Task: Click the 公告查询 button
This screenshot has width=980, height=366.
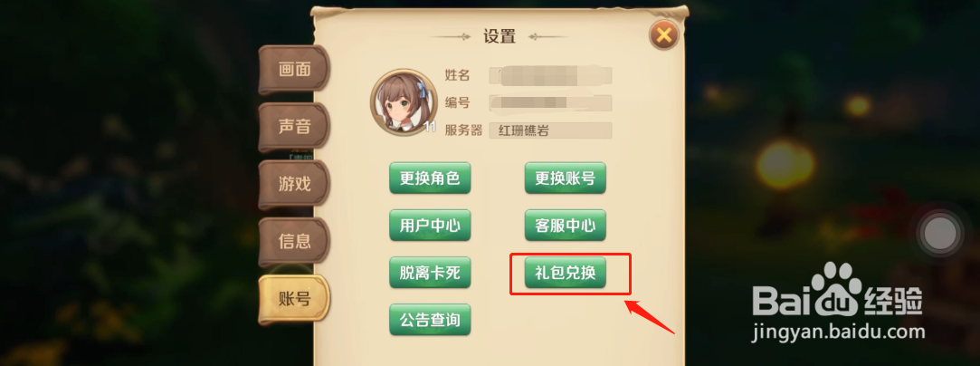Action: (430, 320)
